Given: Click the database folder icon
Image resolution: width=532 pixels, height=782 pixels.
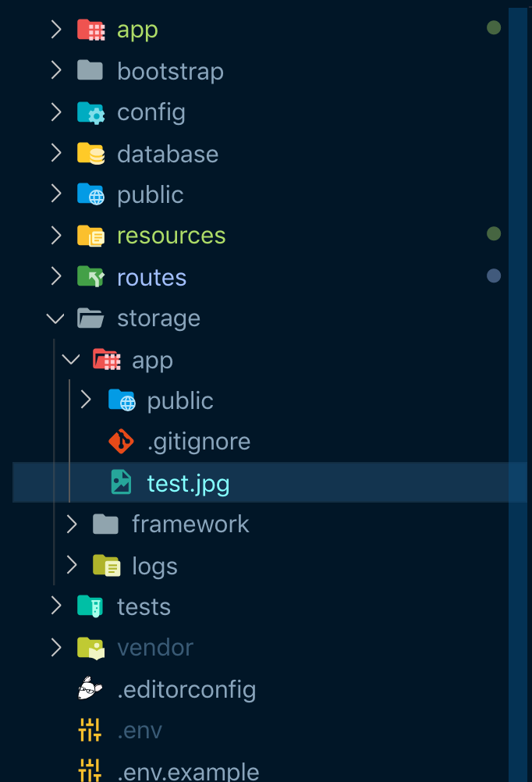Looking at the screenshot, I should pyautogui.click(x=90, y=154).
